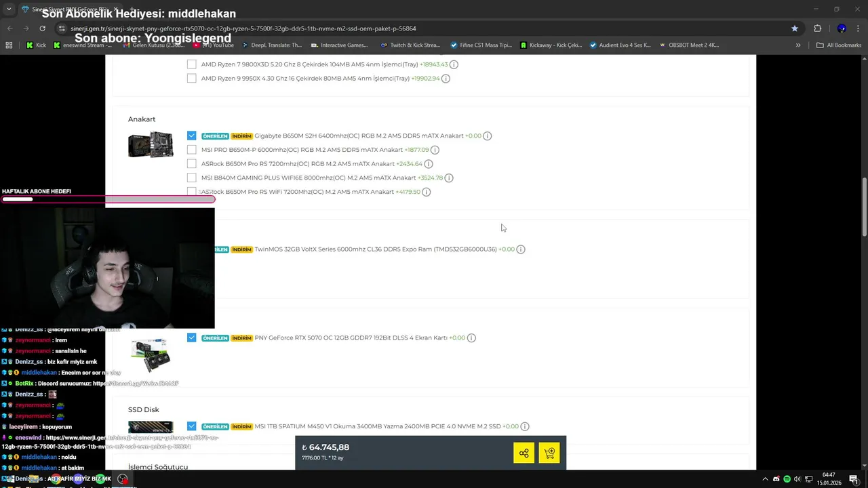Image resolution: width=868 pixels, height=488 pixels.
Task: Toggle MSI 1TB SPATIUM M450 SSD checkbox
Action: (191, 426)
